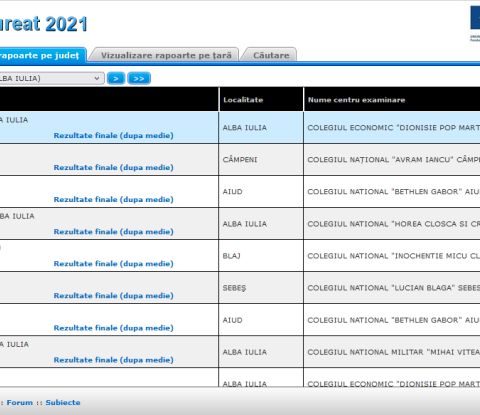Click COLEGIUL NATIONAL "INOCHENTIE MICU" cell
This screenshot has width=480, height=415.
392,256
